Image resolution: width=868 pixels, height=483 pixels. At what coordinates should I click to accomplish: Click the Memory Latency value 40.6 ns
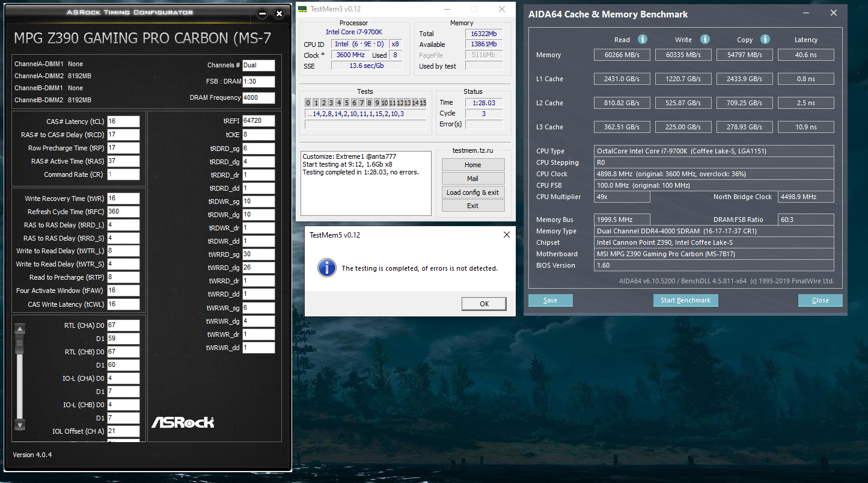[806, 55]
